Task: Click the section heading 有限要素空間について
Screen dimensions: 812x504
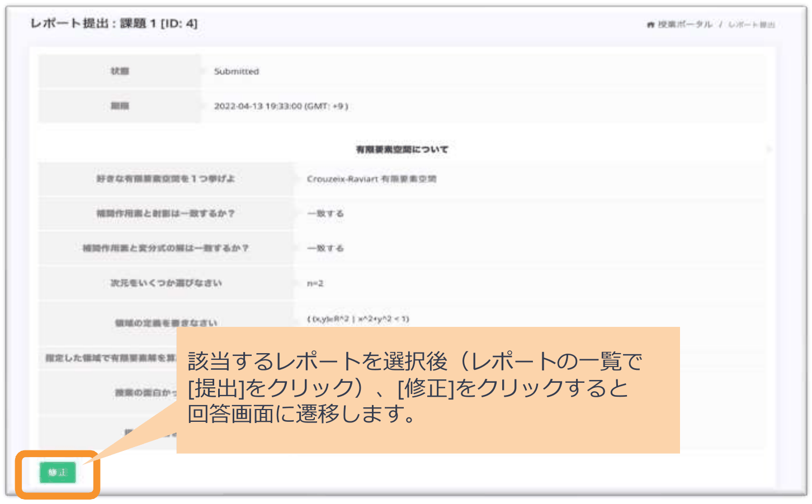Action: [402, 149]
